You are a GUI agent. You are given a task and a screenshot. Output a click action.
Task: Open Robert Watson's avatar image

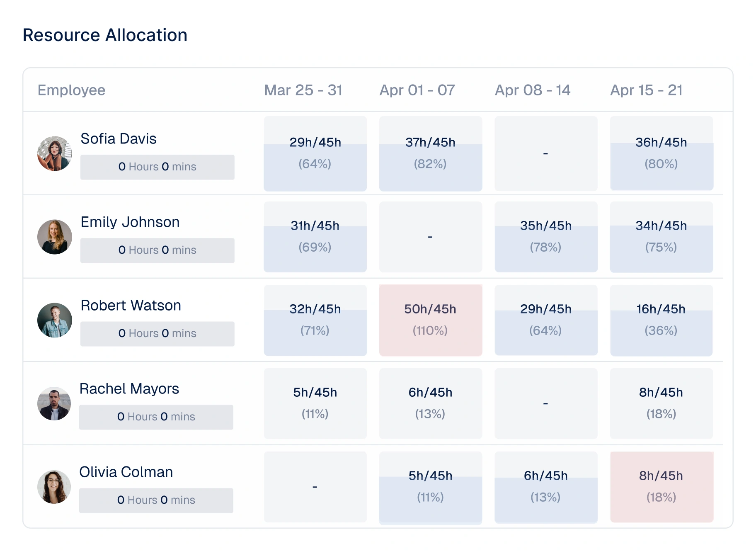click(x=55, y=320)
